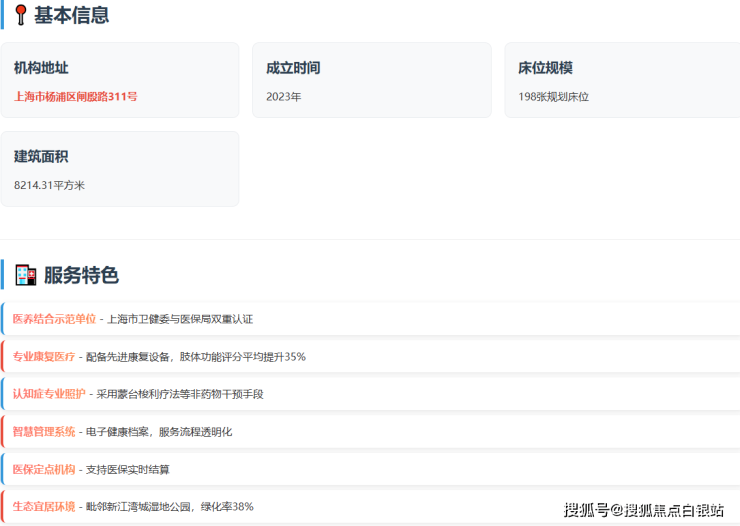The image size is (740, 526).
Task: Click the 医保定点机构 feature label
Action: [x=43, y=469]
